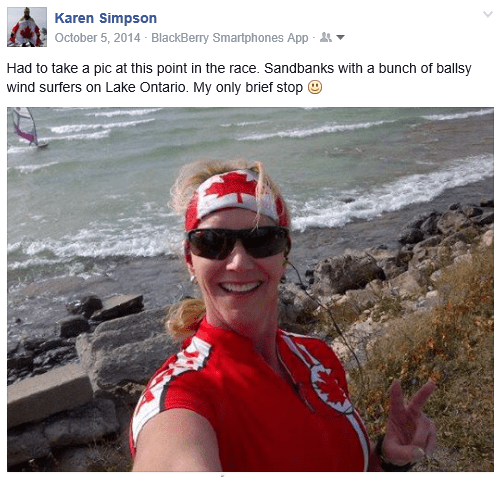502x477 pixels.
Task: Click the friends audience icon
Action: click(x=326, y=37)
